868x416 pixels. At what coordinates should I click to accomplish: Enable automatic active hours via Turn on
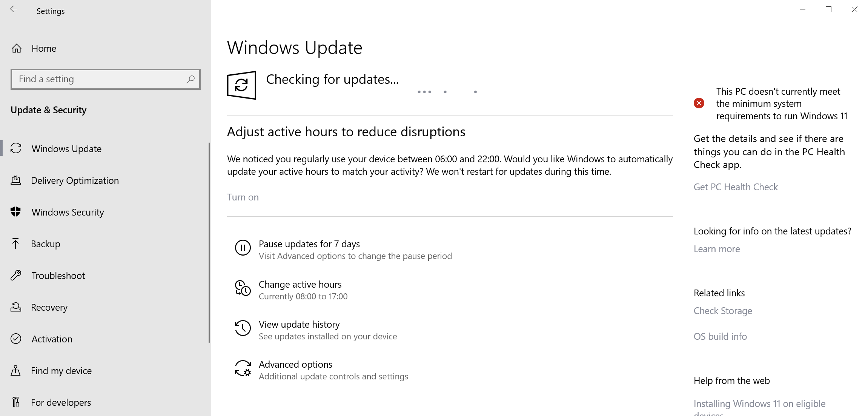[x=243, y=197]
